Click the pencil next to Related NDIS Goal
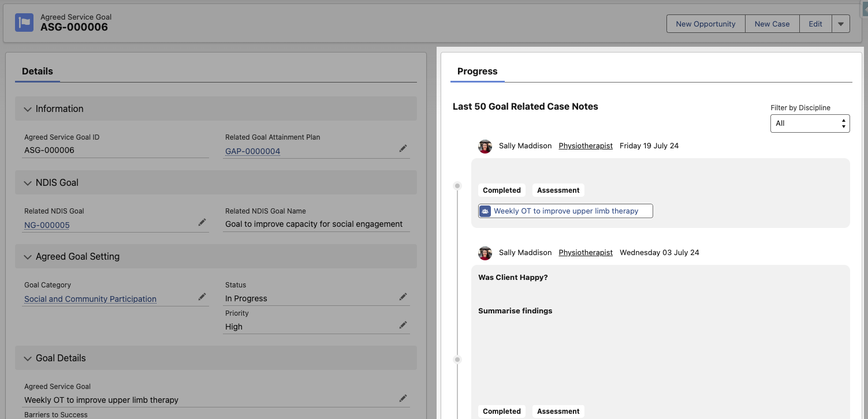This screenshot has height=419, width=868. [x=202, y=222]
